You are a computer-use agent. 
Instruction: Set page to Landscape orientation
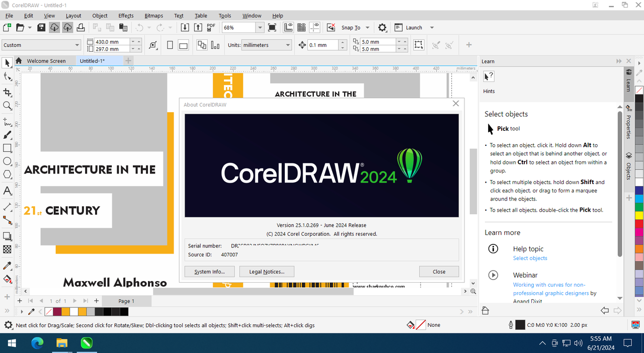pyautogui.click(x=183, y=45)
